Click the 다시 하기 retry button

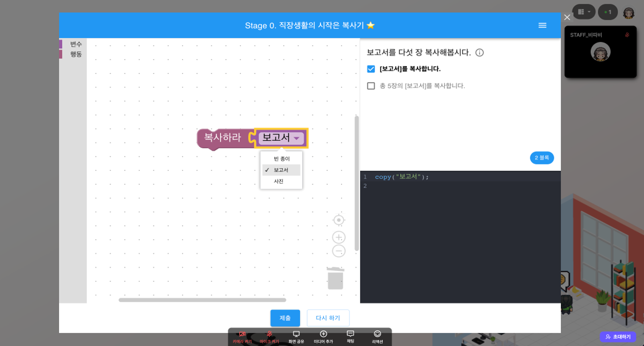click(328, 318)
